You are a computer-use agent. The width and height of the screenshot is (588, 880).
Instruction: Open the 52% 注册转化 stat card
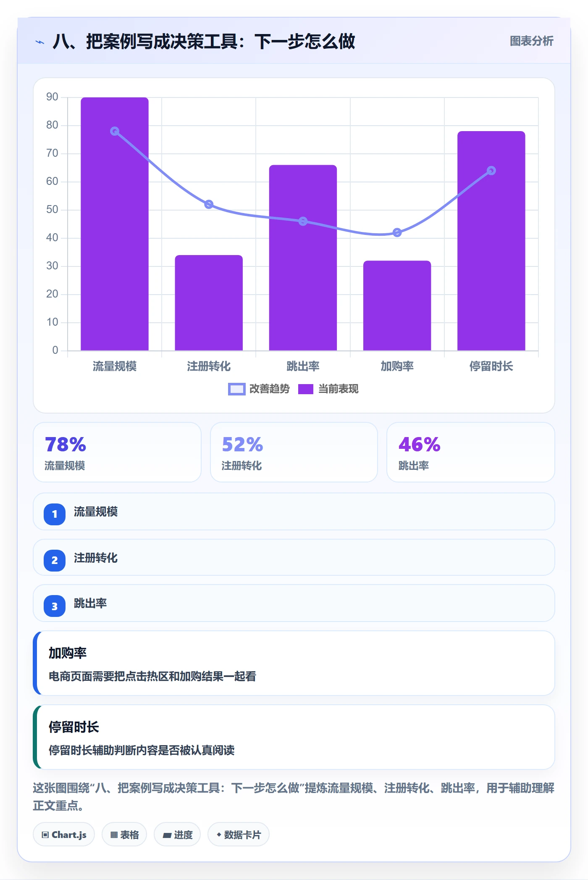(294, 452)
